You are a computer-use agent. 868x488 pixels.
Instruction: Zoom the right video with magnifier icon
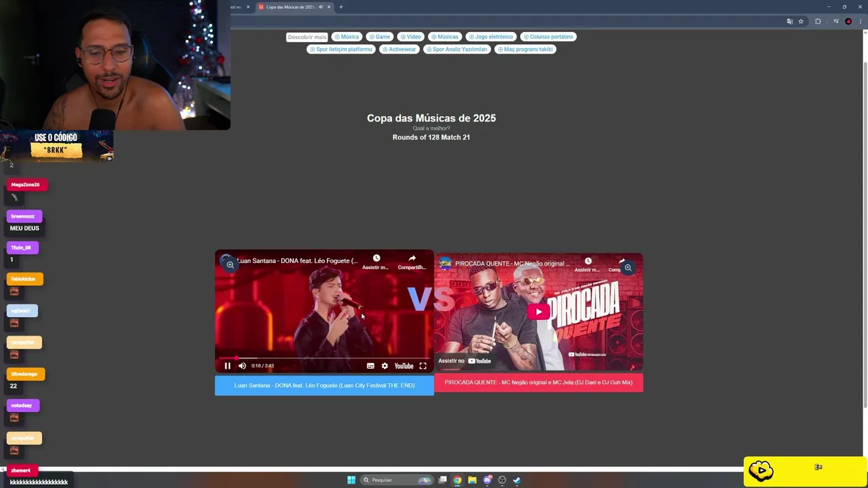click(628, 268)
